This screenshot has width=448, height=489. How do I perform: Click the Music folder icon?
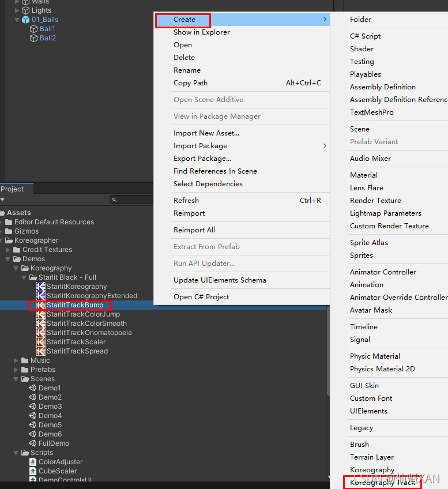coord(25,360)
